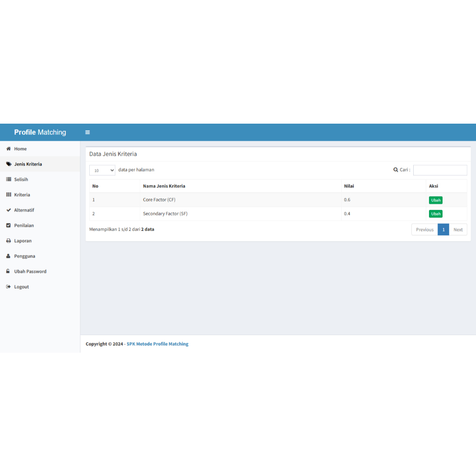Viewport: 476px width, 476px height.
Task: Click the Profile Matching logo title
Action: 40,132
